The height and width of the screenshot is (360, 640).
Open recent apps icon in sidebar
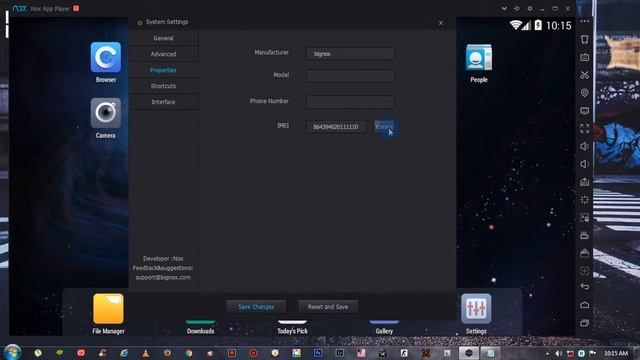[x=584, y=323]
